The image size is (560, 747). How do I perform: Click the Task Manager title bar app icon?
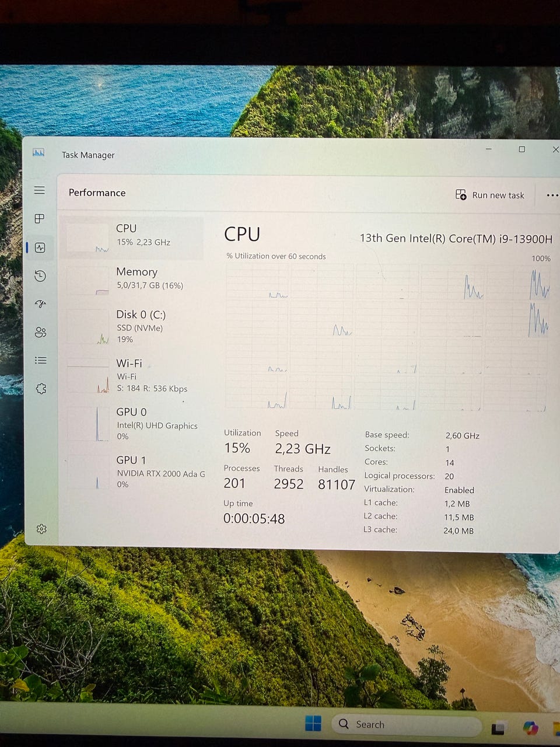(x=38, y=152)
